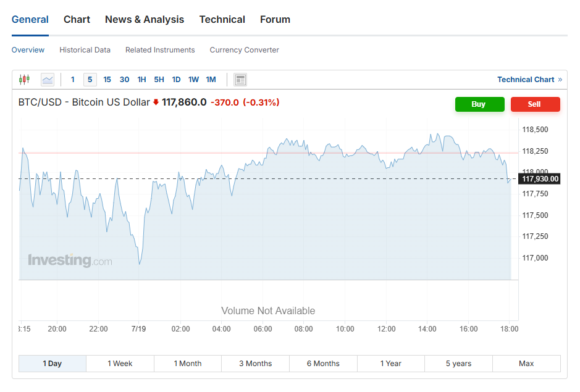The image size is (580, 392).
Task: Select the 3 Months range
Action: coord(256,364)
